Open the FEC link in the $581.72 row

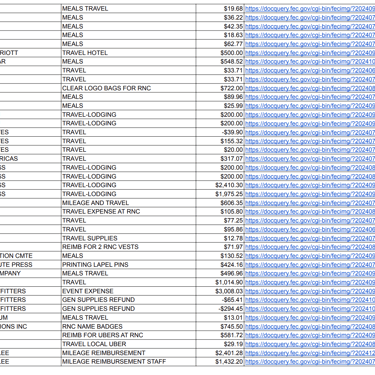coord(310,335)
